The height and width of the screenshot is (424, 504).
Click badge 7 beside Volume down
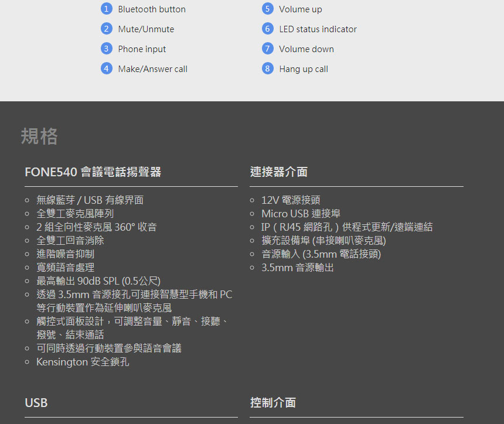coord(267,49)
